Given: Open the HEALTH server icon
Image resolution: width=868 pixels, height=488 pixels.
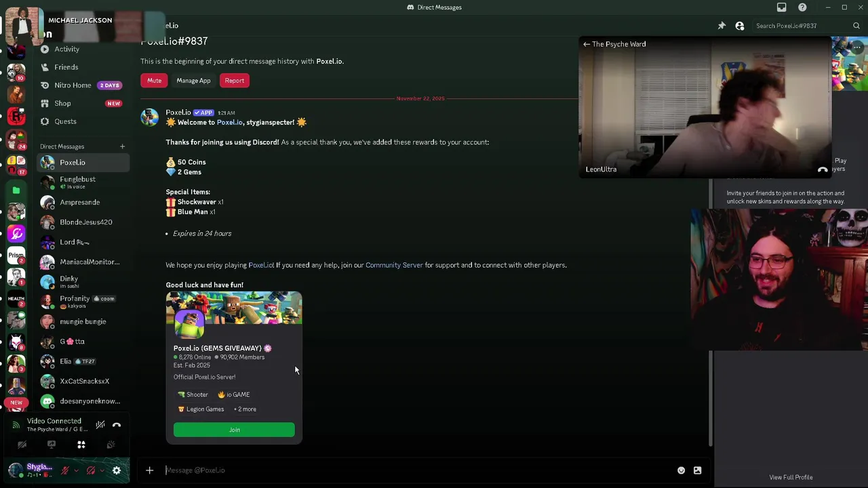Looking at the screenshot, I should point(16,298).
